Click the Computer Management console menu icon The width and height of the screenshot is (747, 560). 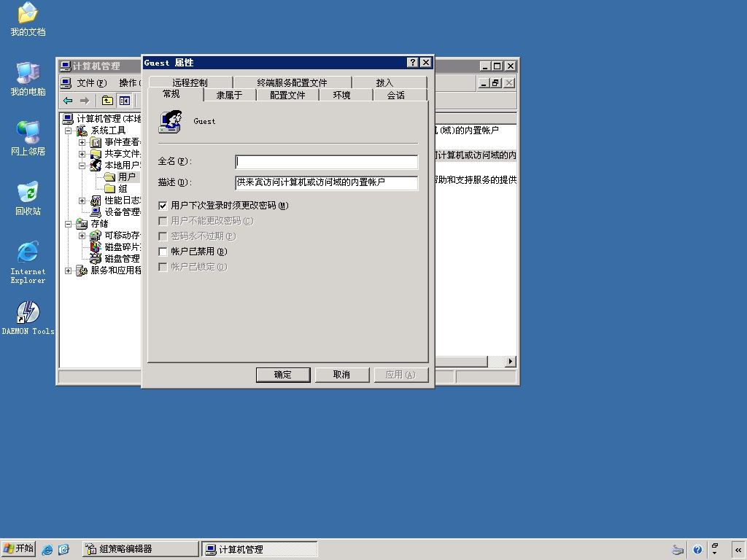[x=66, y=83]
